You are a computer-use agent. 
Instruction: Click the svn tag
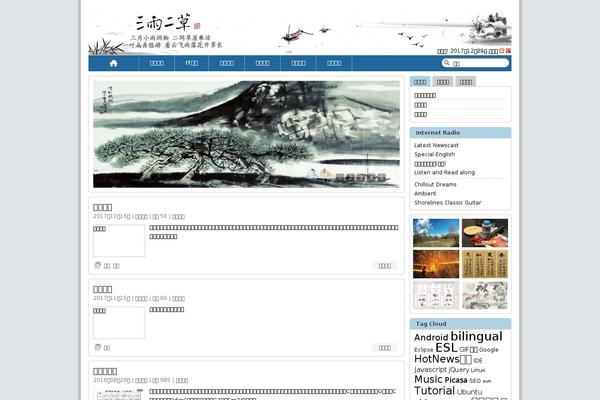[487, 381]
